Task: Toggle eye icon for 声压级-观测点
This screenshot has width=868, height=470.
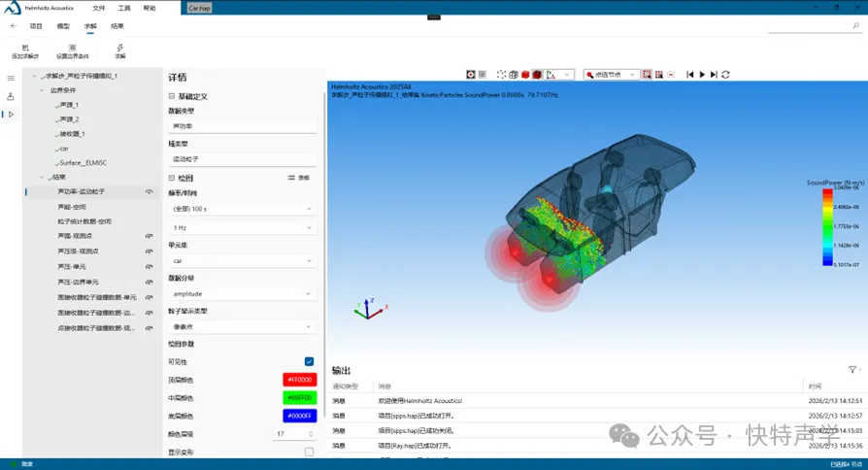Action: point(150,252)
